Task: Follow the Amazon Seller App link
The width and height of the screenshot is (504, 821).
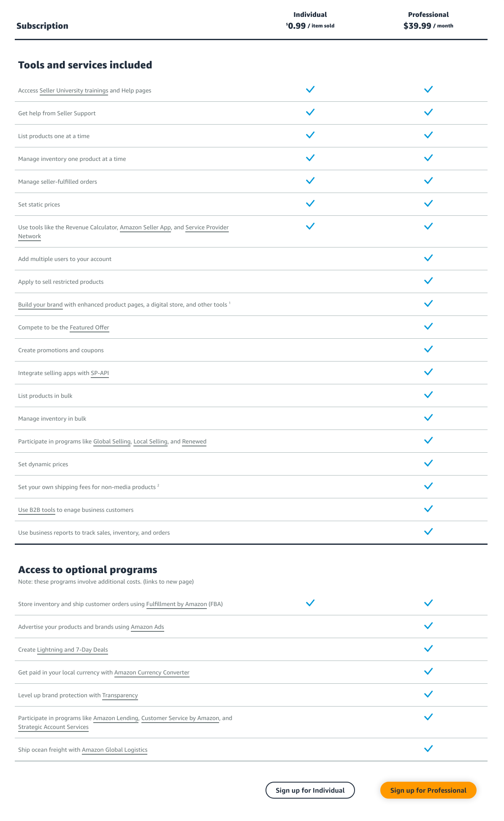Action: click(x=145, y=227)
